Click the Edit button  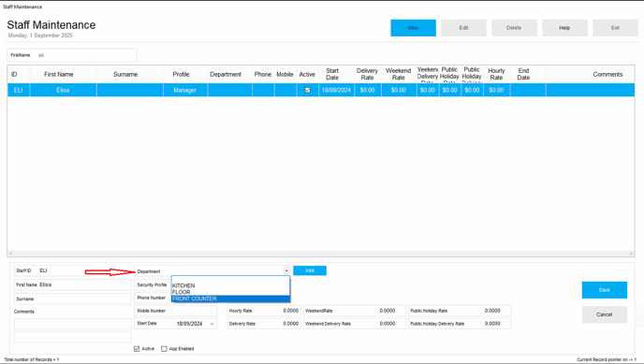(463, 28)
